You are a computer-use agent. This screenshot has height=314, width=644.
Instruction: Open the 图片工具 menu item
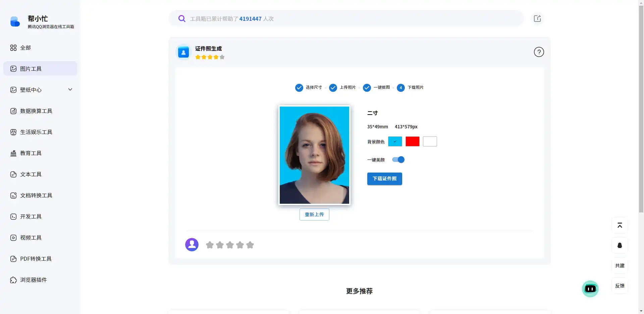coord(40,69)
